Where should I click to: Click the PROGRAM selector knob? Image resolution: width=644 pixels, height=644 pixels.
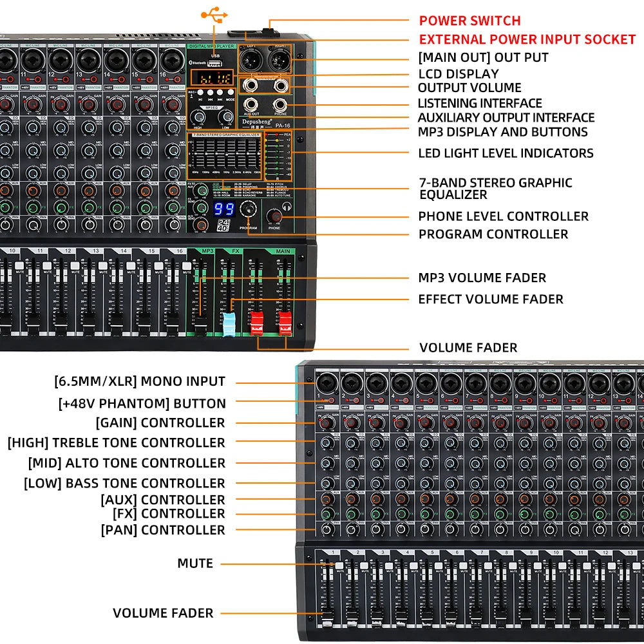pyautogui.click(x=249, y=210)
